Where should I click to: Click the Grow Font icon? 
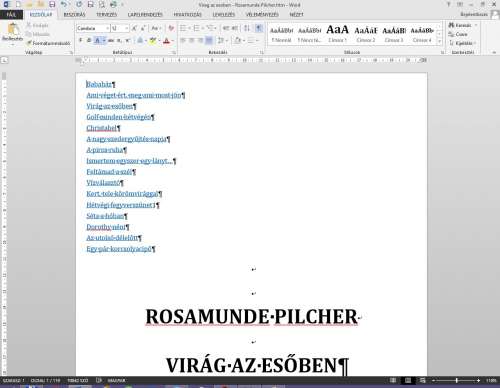pos(134,28)
